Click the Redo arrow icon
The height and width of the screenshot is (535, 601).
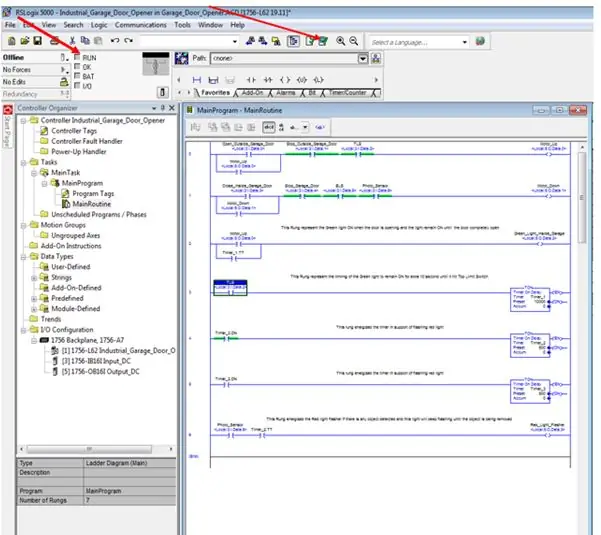tap(128, 41)
